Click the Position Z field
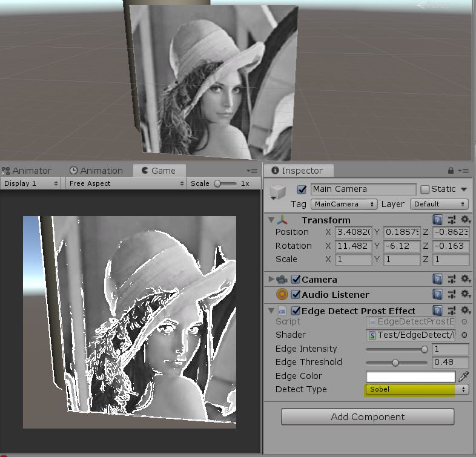 (x=451, y=232)
